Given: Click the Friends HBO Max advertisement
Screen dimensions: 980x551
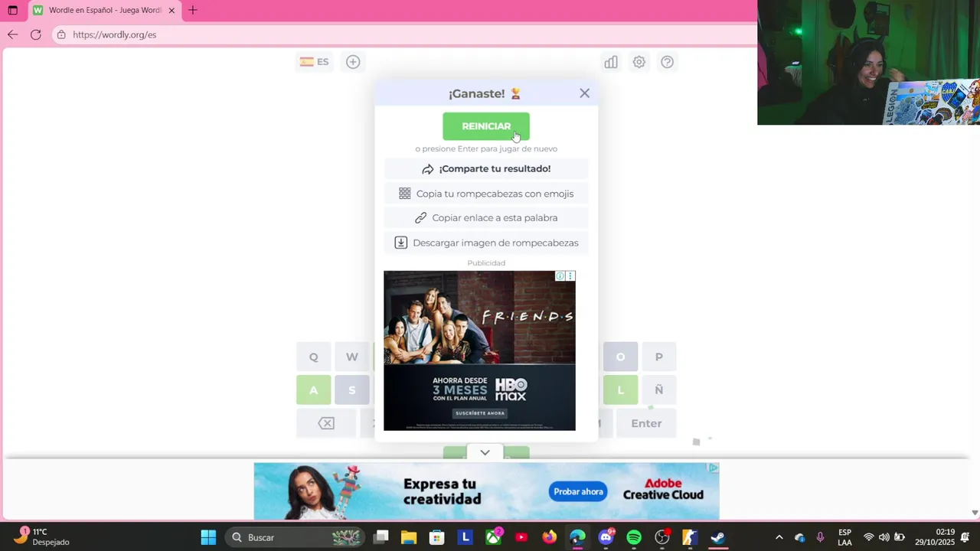Looking at the screenshot, I should 479,350.
